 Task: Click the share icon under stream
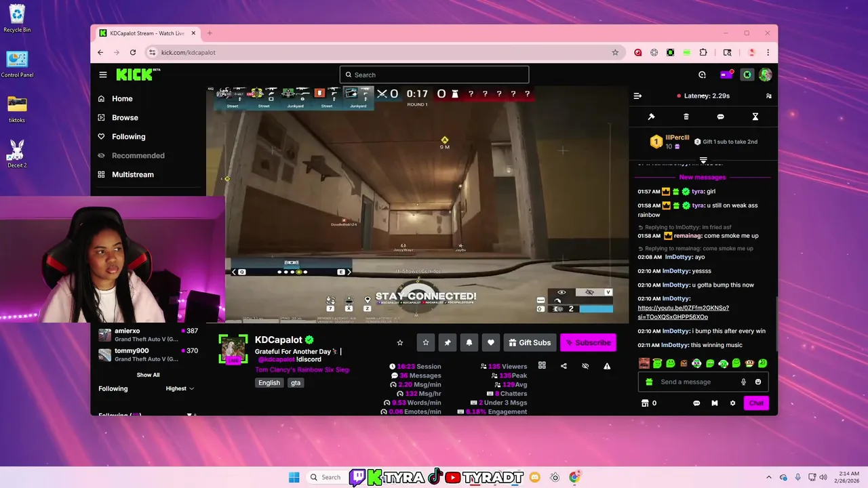(x=564, y=366)
